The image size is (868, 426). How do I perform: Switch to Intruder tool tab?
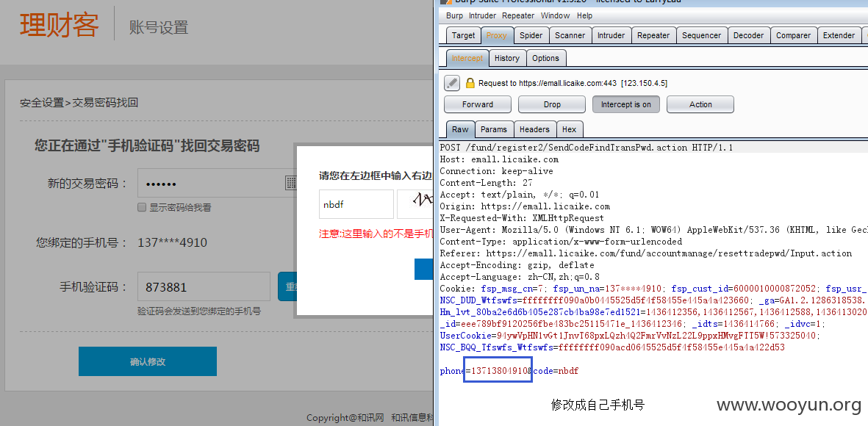tap(611, 35)
